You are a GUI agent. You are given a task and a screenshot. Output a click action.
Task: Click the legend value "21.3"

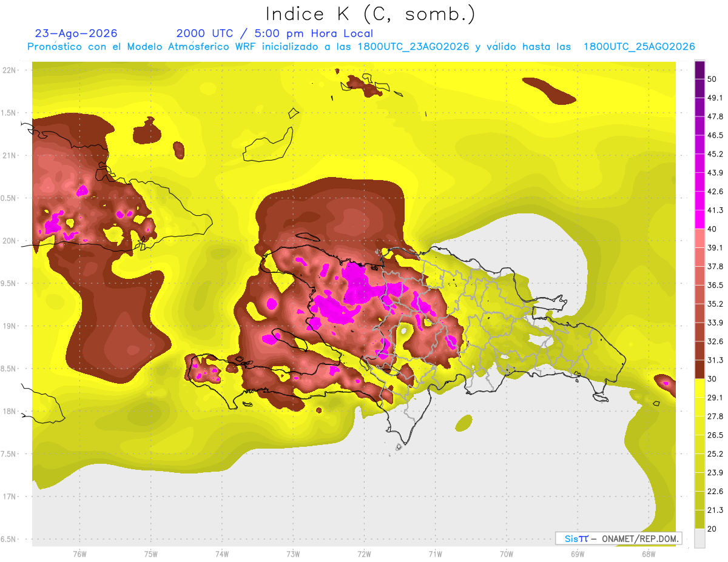coord(715,510)
